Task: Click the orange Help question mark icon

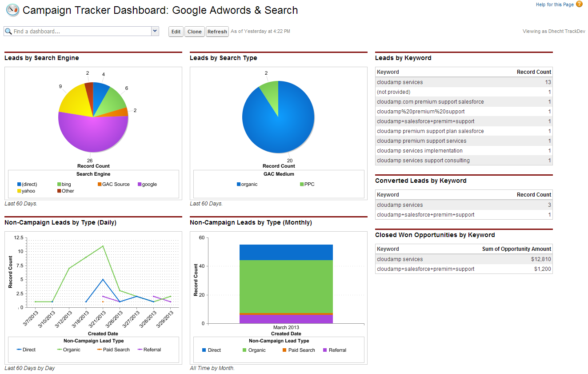Action: pyautogui.click(x=578, y=4)
